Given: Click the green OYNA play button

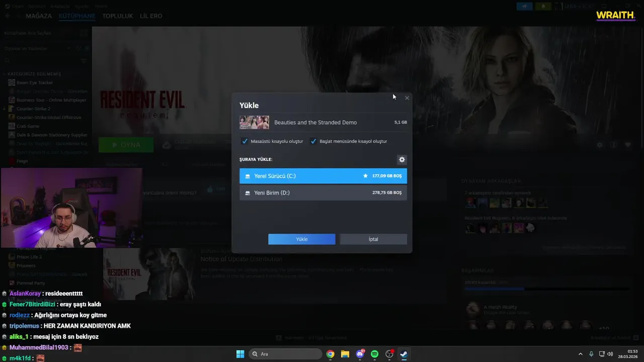Looking at the screenshot, I should point(126,145).
